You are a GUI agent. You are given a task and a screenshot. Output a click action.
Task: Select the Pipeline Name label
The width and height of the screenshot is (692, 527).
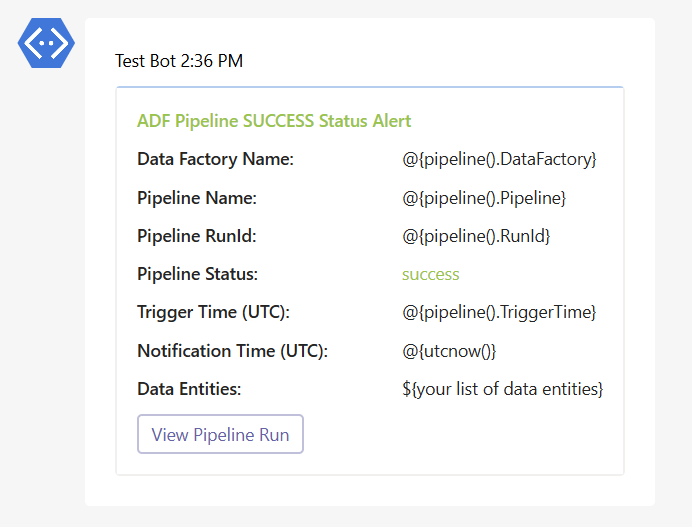click(197, 198)
